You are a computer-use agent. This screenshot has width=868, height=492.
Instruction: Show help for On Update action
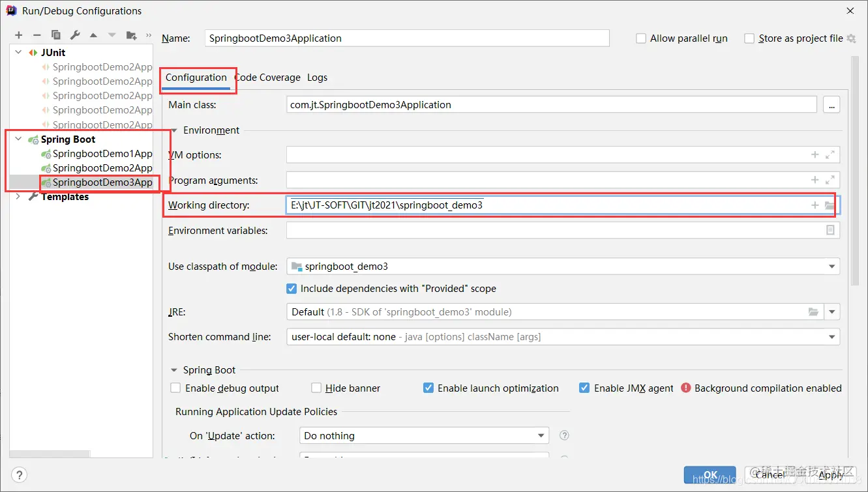[x=565, y=435]
